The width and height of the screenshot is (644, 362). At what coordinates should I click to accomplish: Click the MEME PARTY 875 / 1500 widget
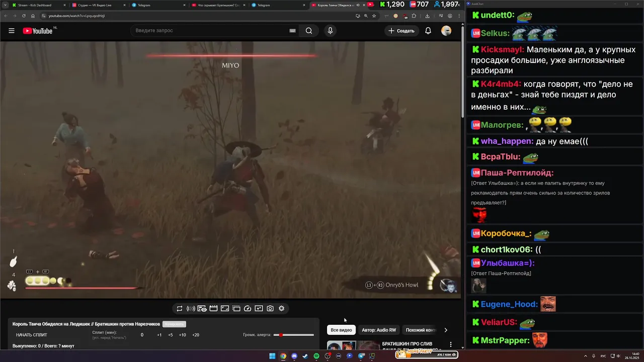tap(427, 354)
